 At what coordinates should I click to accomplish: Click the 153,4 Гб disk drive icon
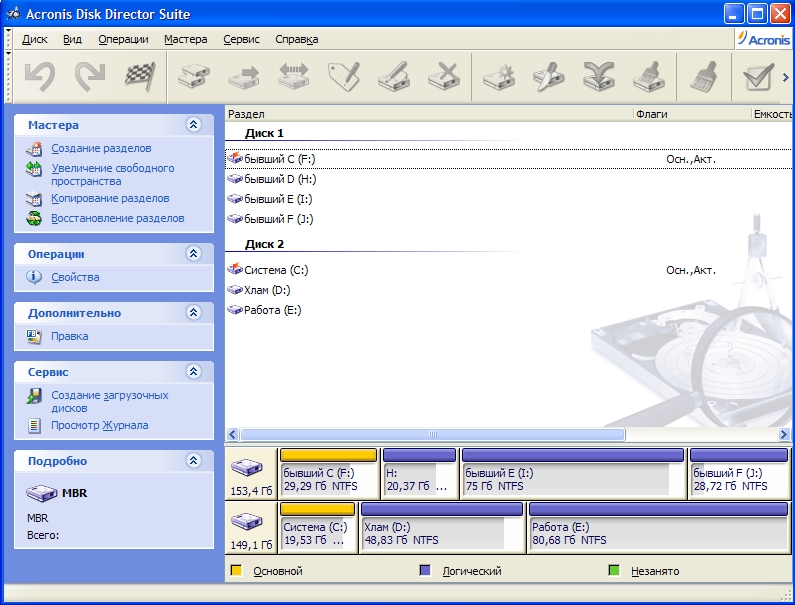point(247,468)
